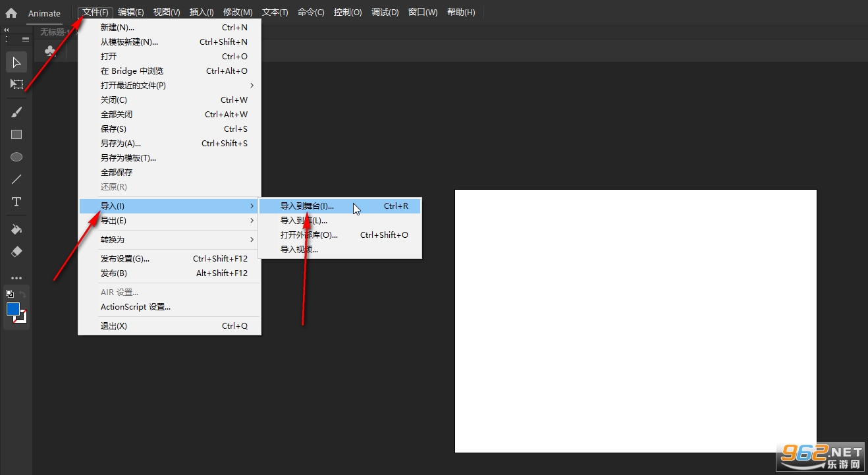Select the Brush tool
Image resolution: width=868 pixels, height=475 pixels.
pos(16,113)
